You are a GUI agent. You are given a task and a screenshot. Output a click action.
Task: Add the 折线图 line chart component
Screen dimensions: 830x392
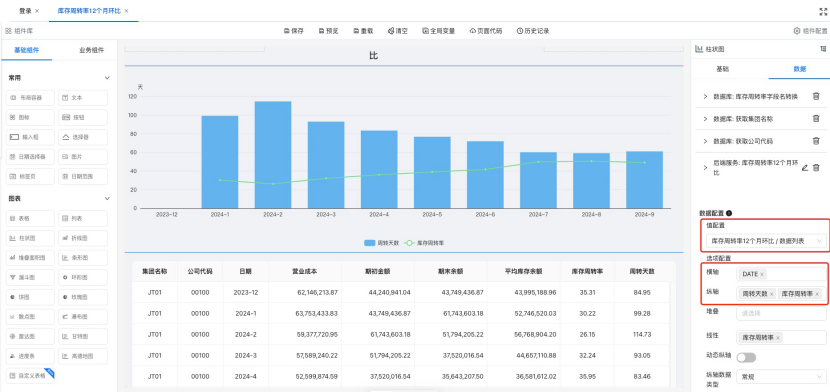click(83, 238)
